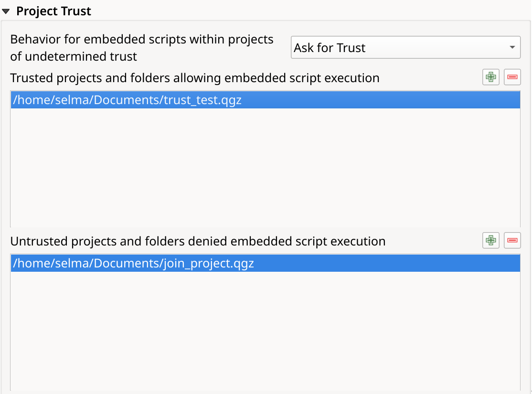Click the red minus icon for trusted projects
The image size is (532, 394).
[x=512, y=77]
